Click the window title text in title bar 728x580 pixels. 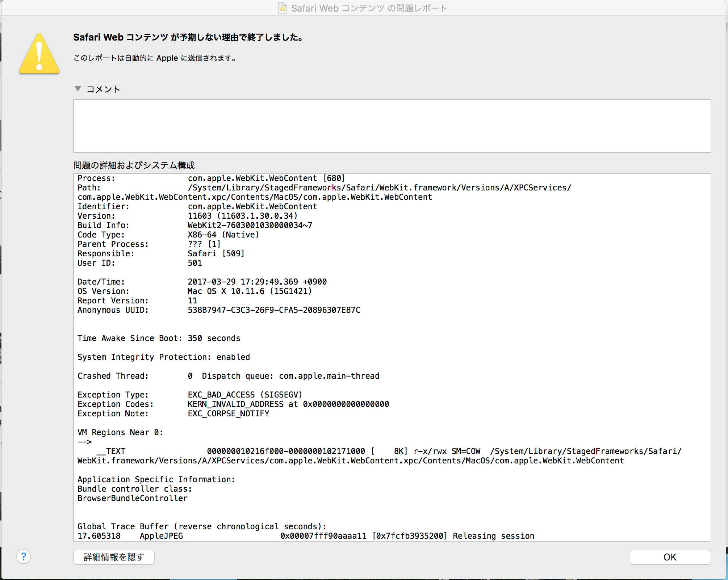pyautogui.click(x=369, y=8)
